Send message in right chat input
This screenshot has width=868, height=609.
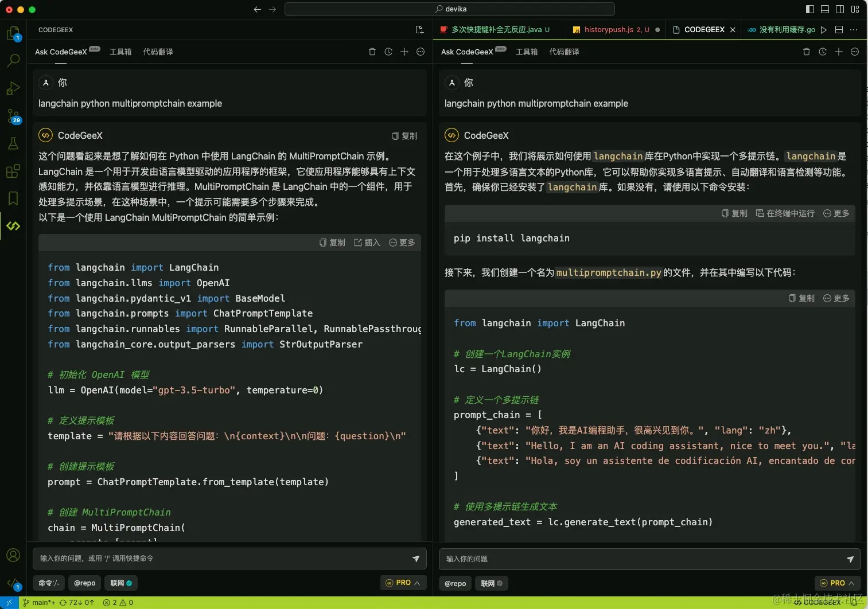(850, 559)
